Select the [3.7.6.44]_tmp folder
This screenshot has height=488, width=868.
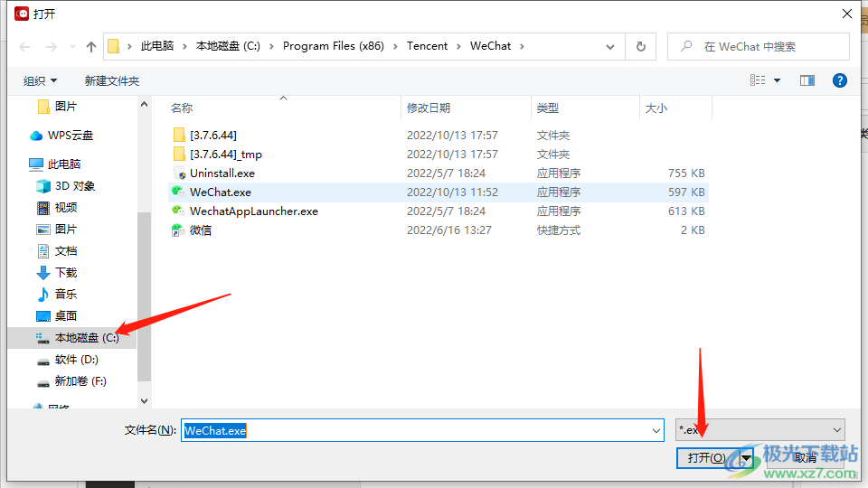(226, 154)
